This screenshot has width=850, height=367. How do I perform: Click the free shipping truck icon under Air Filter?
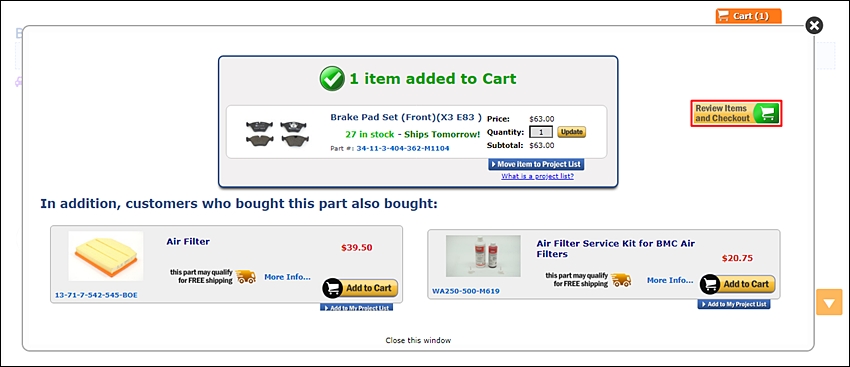(246, 277)
